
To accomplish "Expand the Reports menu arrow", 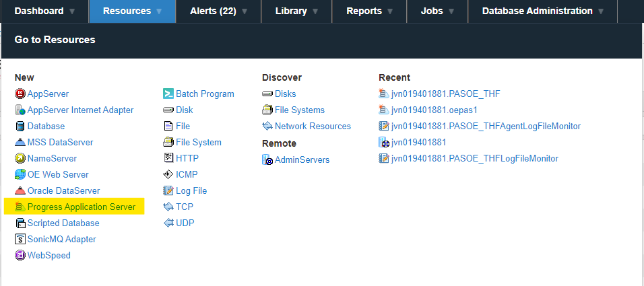I will pyautogui.click(x=390, y=11).
